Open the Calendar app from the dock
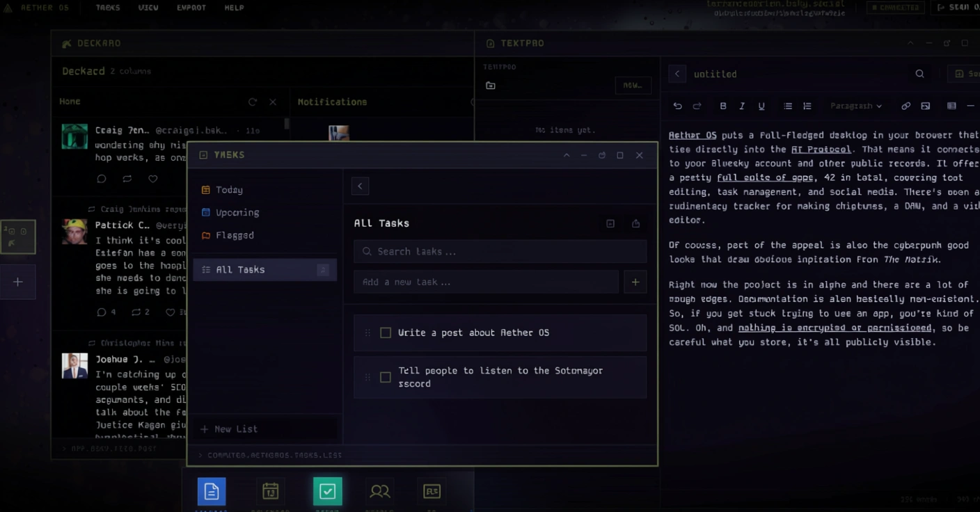Image resolution: width=980 pixels, height=512 pixels. tap(270, 492)
